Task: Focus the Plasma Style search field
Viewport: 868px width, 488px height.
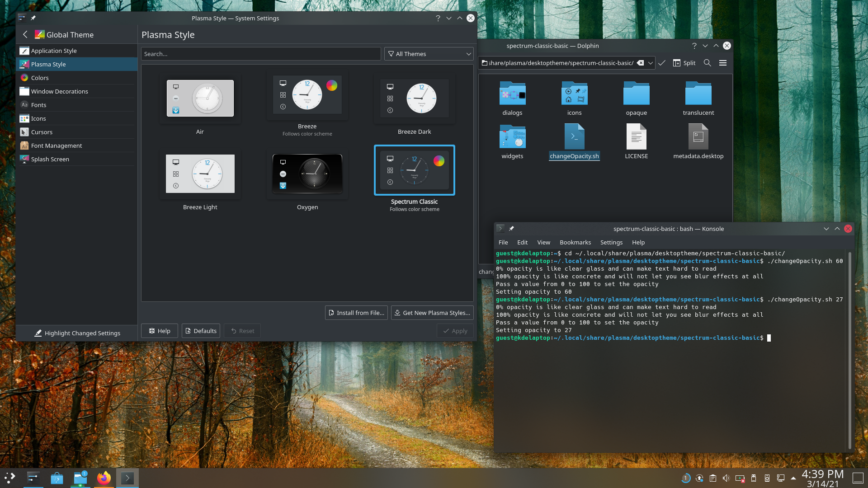Action: point(261,54)
